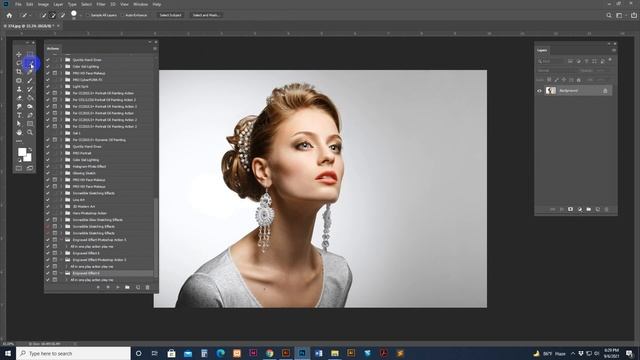Toggle checkmark for PRO CyberPUNK FX action
The width and height of the screenshot is (640, 360).
[48, 80]
